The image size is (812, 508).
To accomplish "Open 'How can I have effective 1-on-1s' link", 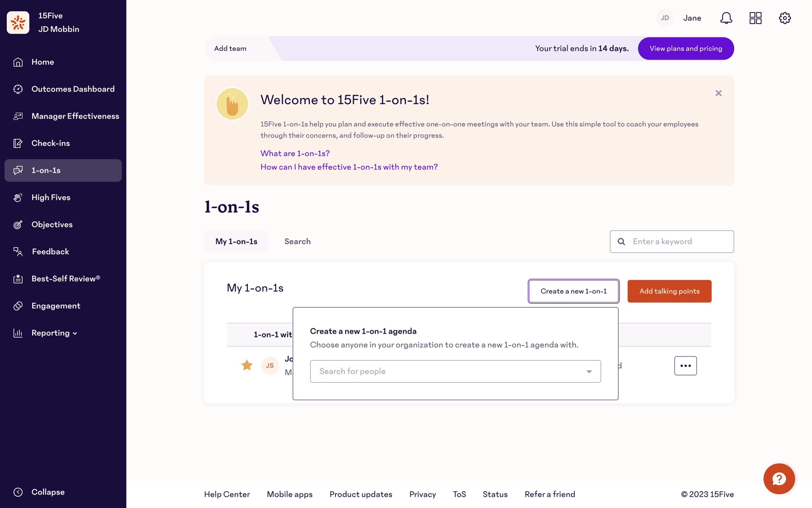I will click(x=349, y=167).
